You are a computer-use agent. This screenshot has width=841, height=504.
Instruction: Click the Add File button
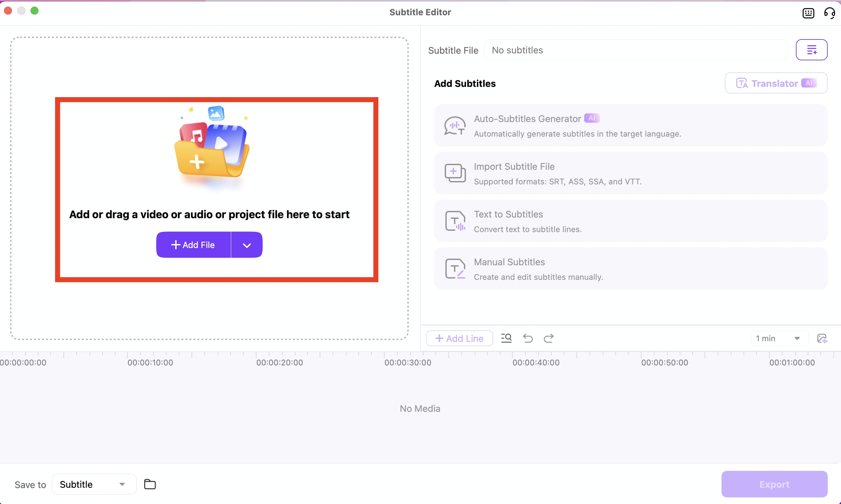coord(193,244)
